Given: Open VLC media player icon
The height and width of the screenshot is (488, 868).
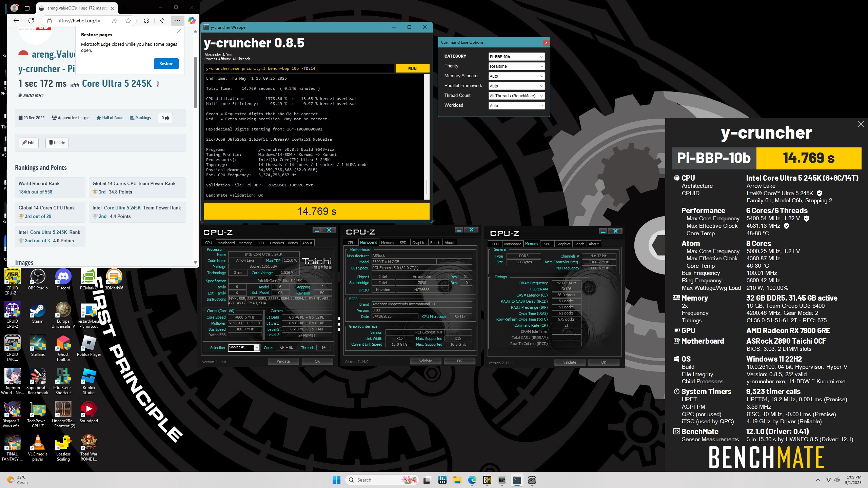Looking at the screenshot, I should [38, 448].
